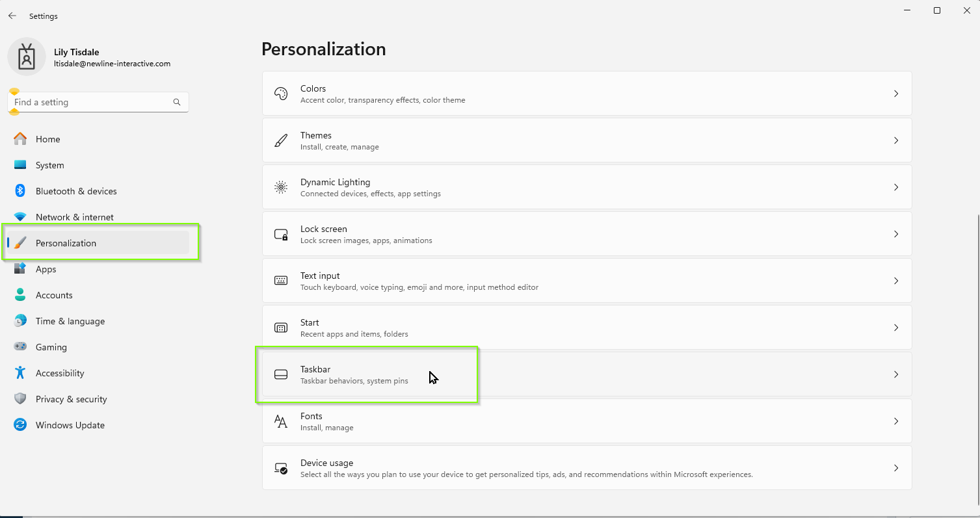Open Dynamic Lighting via chevron arrow
980x518 pixels.
(895, 187)
